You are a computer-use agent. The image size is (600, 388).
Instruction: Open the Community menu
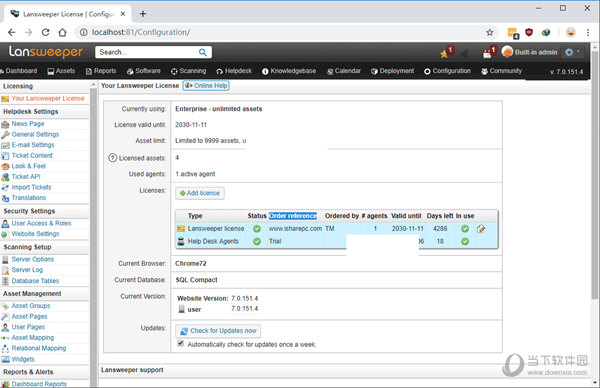point(501,71)
